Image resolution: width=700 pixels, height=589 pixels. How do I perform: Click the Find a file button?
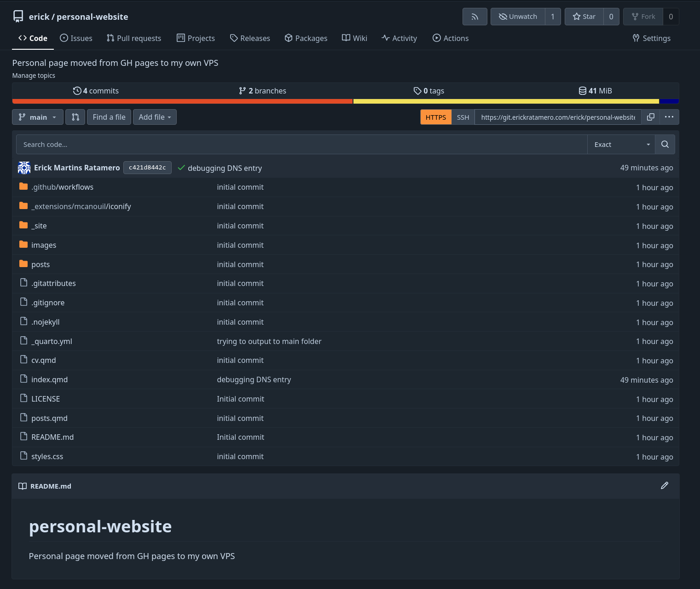pyautogui.click(x=109, y=117)
